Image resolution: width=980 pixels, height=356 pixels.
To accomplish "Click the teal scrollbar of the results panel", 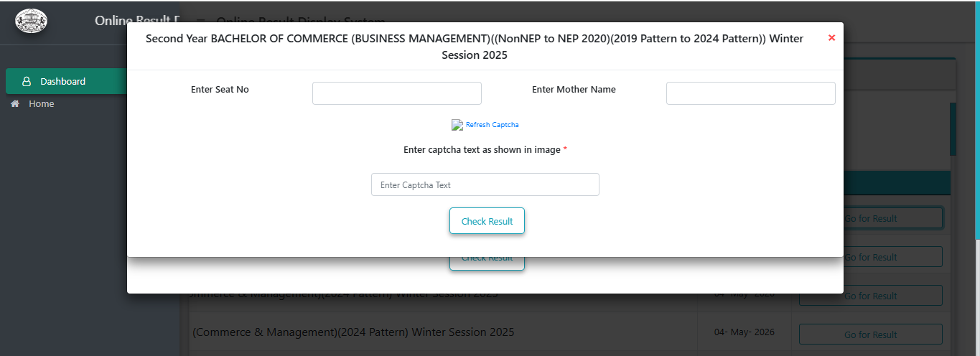I will [953, 129].
